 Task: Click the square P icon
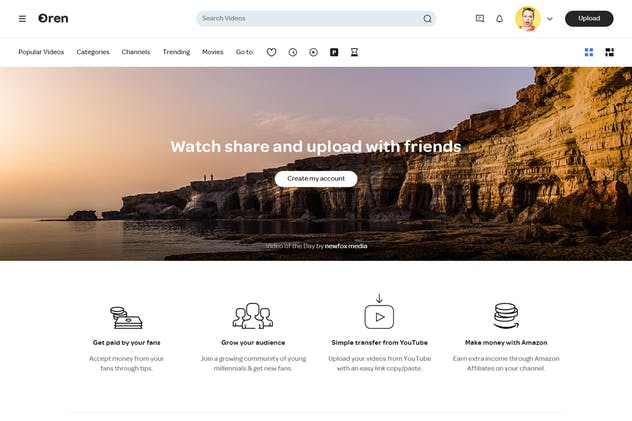pos(334,52)
